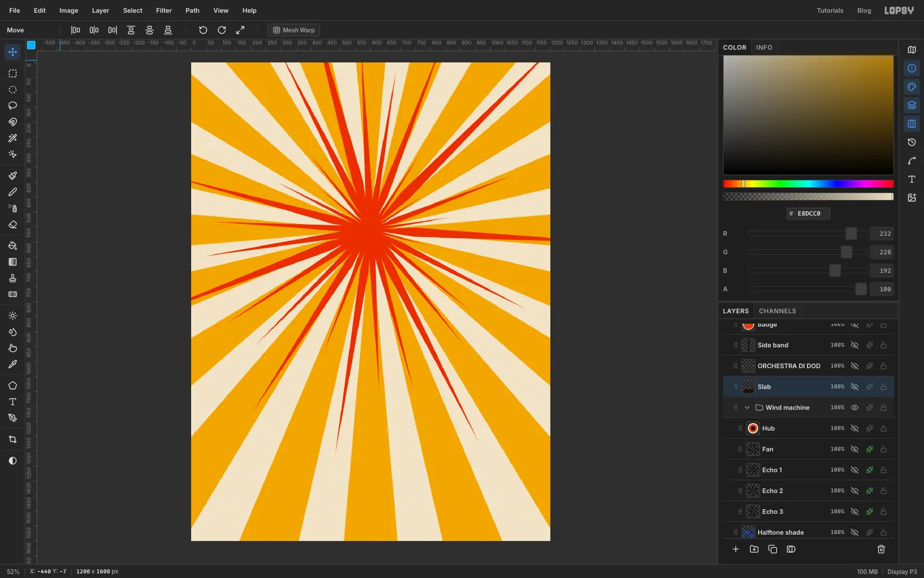
Task: Add a new layer with plus icon
Action: [x=736, y=549]
